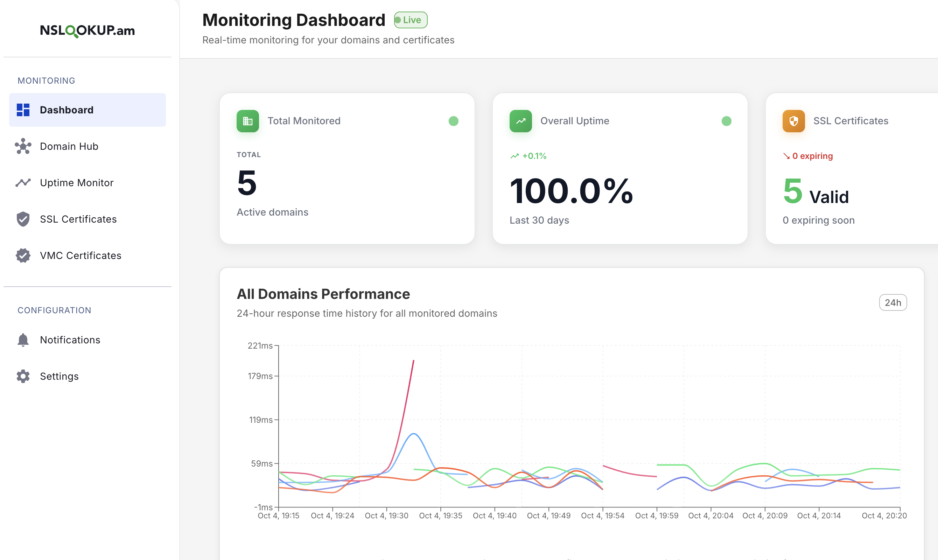The width and height of the screenshot is (938, 560).
Task: Click the SSL Certificates shield icon in sidebar
Action: click(23, 219)
